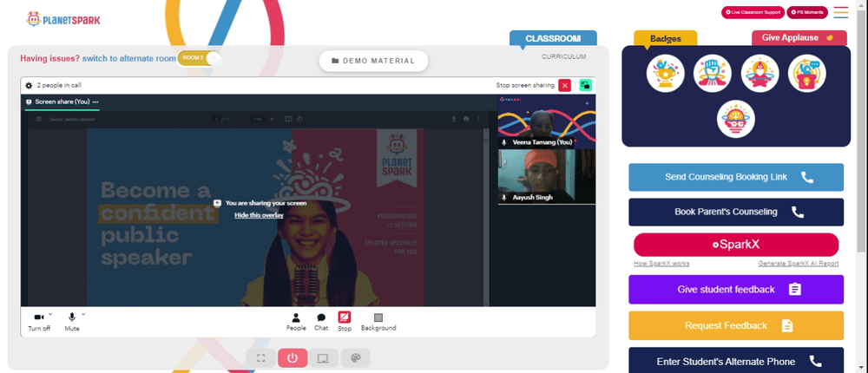Turn off the camera

[x=39, y=322]
